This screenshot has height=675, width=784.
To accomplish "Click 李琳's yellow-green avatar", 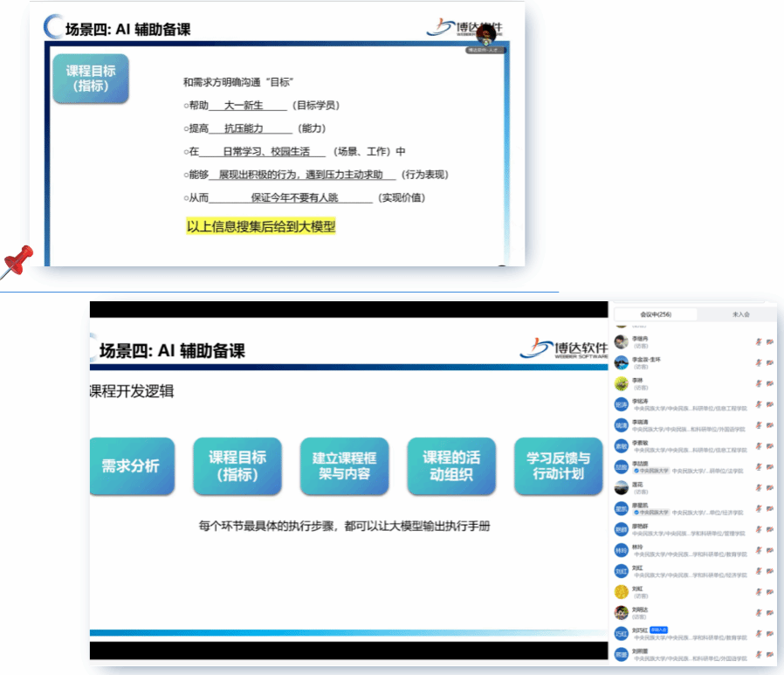I will pos(622,383).
